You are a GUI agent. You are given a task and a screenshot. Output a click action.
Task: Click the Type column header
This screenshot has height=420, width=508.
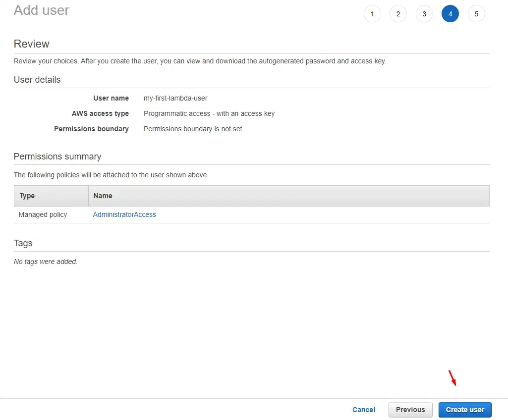[x=27, y=196]
